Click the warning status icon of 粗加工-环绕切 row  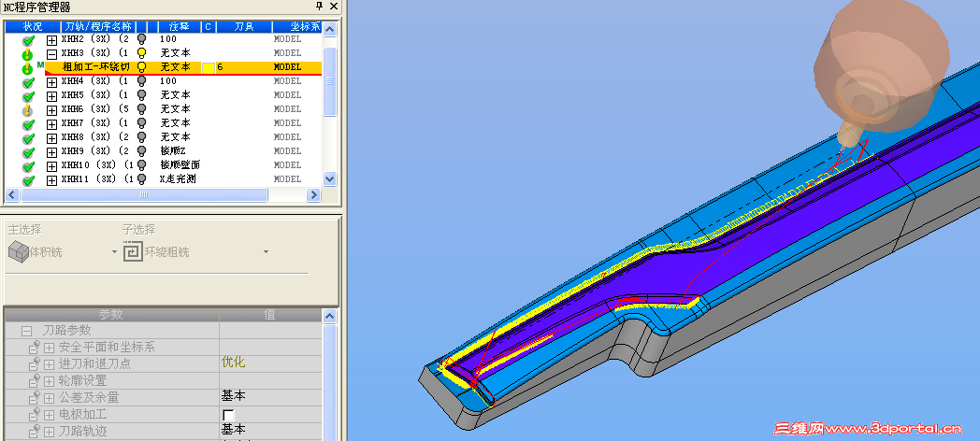pyautogui.click(x=27, y=68)
